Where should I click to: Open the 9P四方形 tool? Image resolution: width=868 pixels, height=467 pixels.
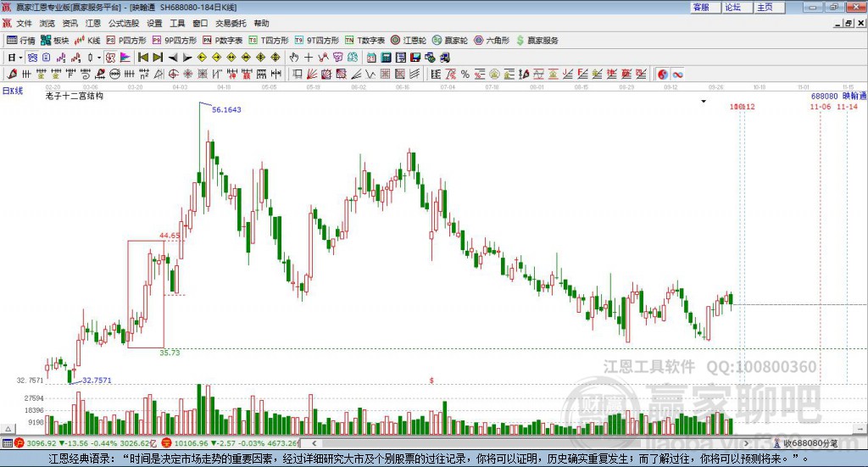pos(175,41)
